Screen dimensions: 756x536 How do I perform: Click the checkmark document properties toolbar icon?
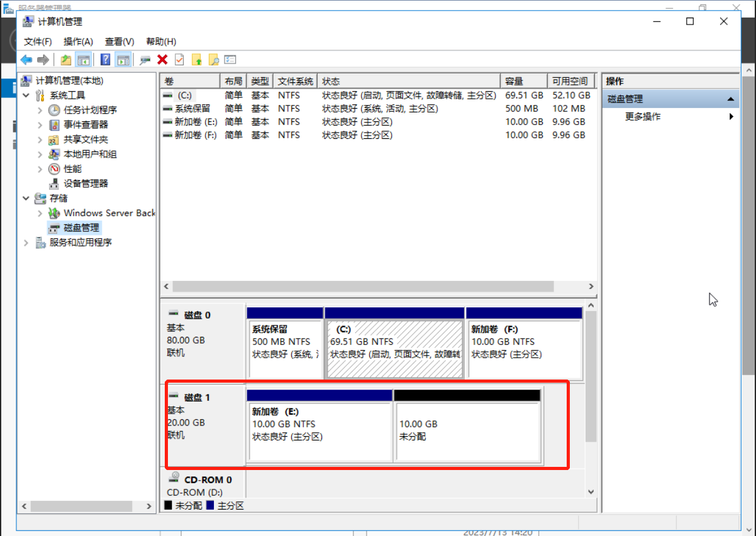pos(179,60)
